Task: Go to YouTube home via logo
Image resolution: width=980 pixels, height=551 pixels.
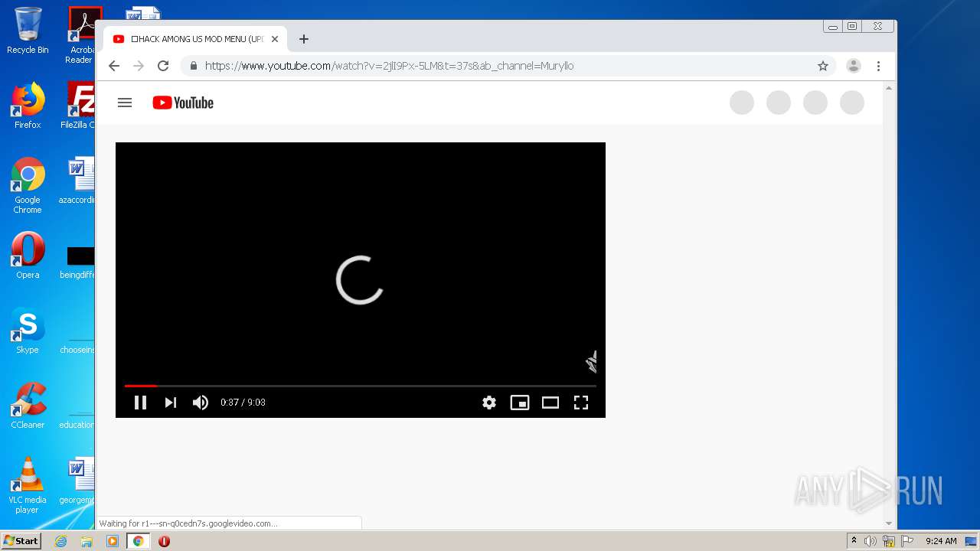Action: coord(183,103)
